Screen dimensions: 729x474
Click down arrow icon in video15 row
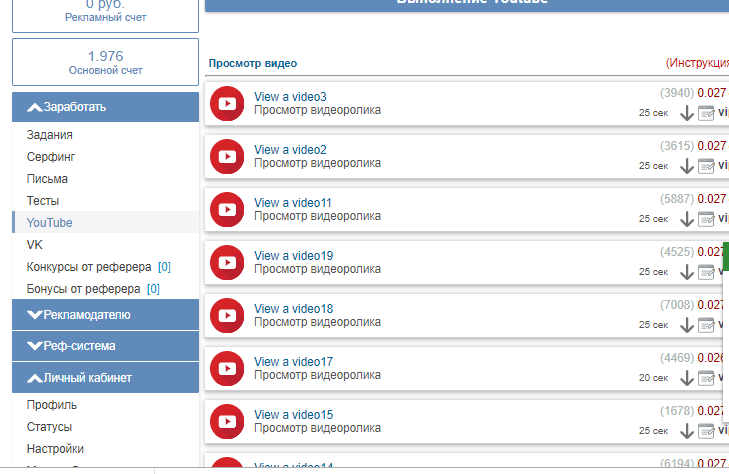coord(687,431)
